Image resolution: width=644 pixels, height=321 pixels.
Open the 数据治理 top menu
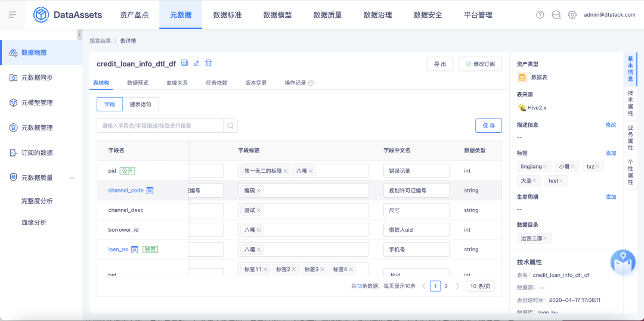(x=377, y=15)
